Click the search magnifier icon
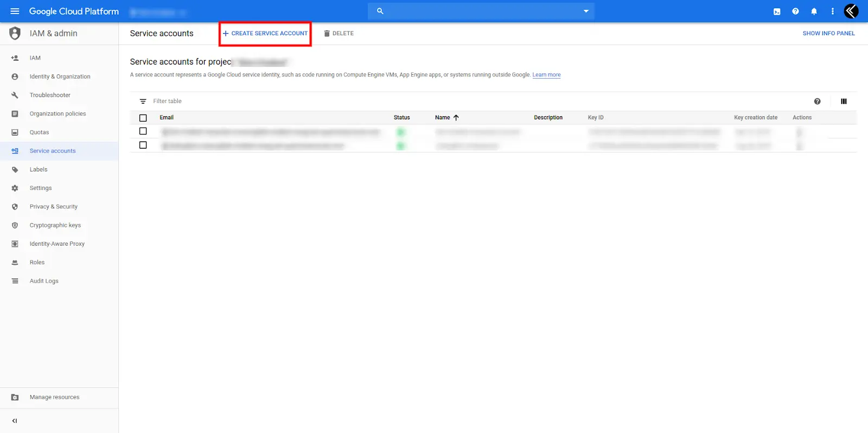Screen dimensions: 868x433 click(380, 11)
